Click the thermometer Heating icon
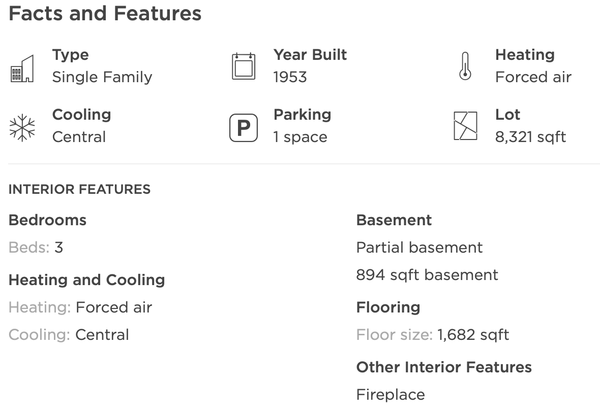This screenshot has width=600, height=417. click(x=465, y=66)
